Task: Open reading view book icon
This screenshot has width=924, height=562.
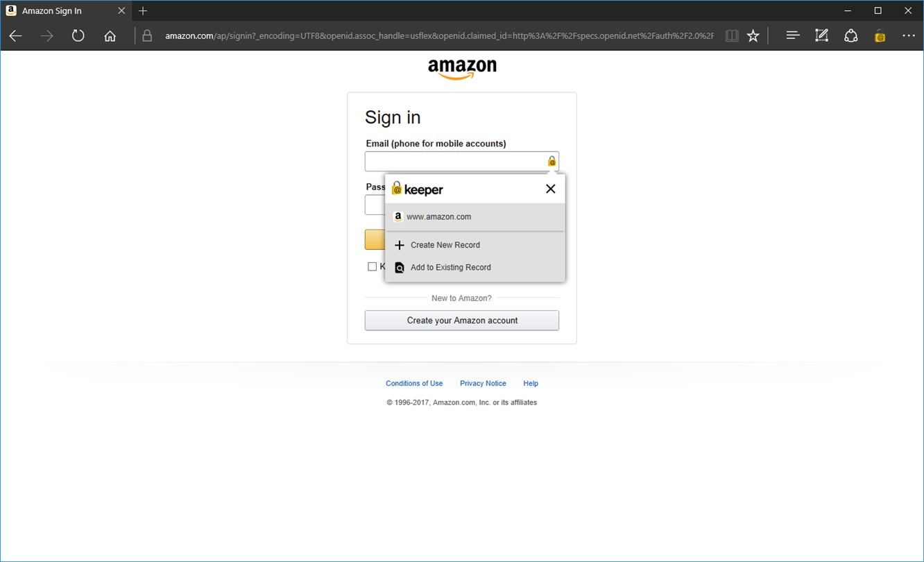Action: click(732, 36)
